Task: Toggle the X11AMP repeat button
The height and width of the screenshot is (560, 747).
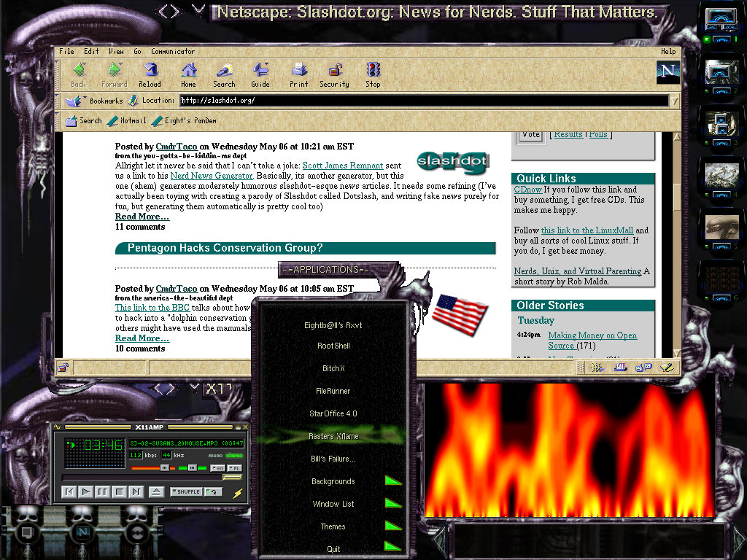Action: tap(214, 492)
